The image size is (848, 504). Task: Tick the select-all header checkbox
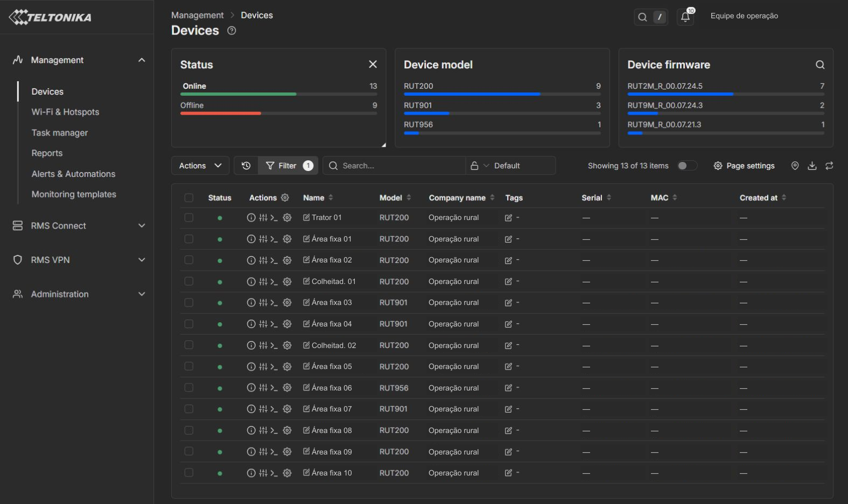coord(189,198)
